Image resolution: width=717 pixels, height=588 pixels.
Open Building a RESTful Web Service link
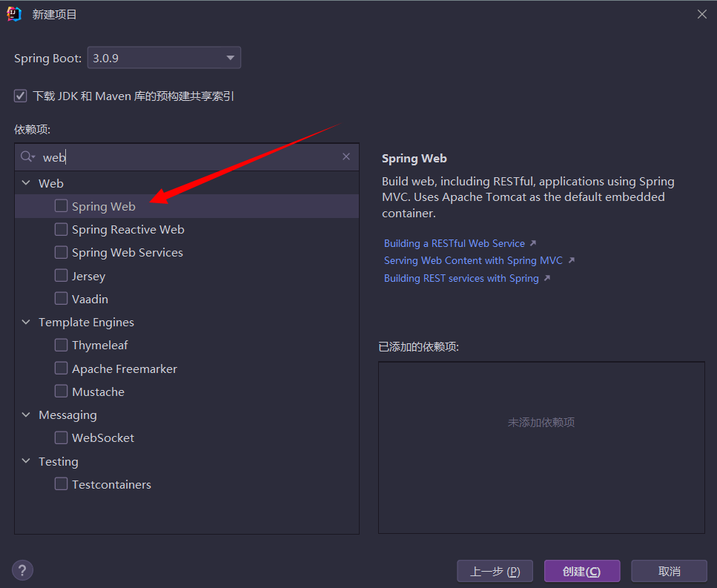coord(454,243)
